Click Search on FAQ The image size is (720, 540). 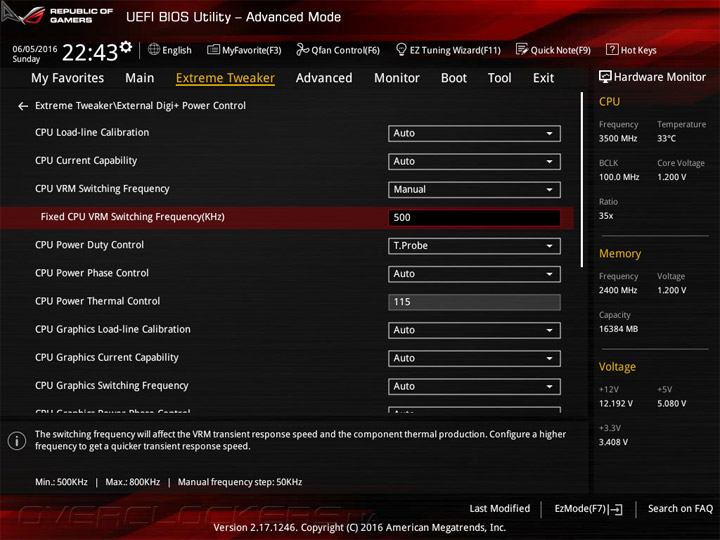(x=680, y=509)
